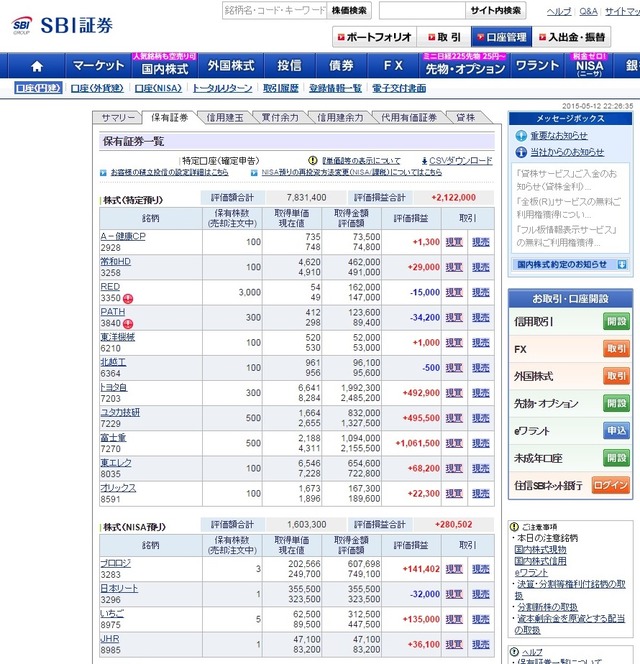Viewport: 640px width, 664px height.
Task: Click the 口座(外貨建) sub-navigation link
Action: (97, 88)
